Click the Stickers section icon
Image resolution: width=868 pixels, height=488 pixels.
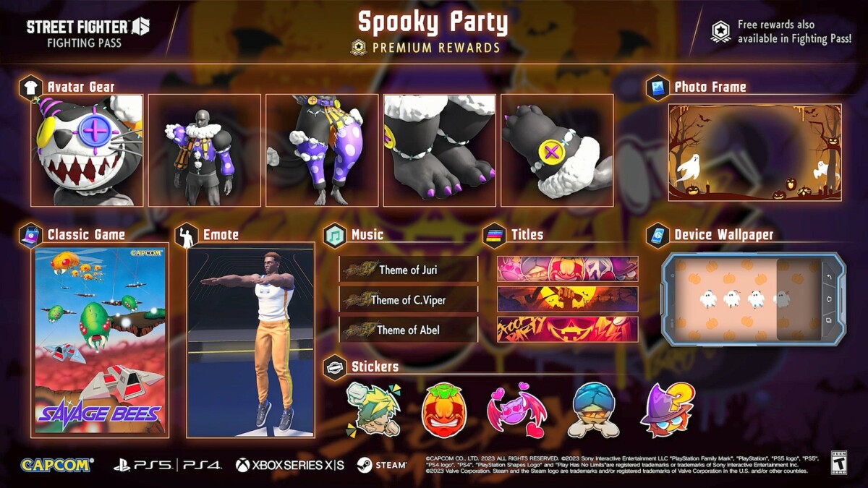pyautogui.click(x=335, y=367)
